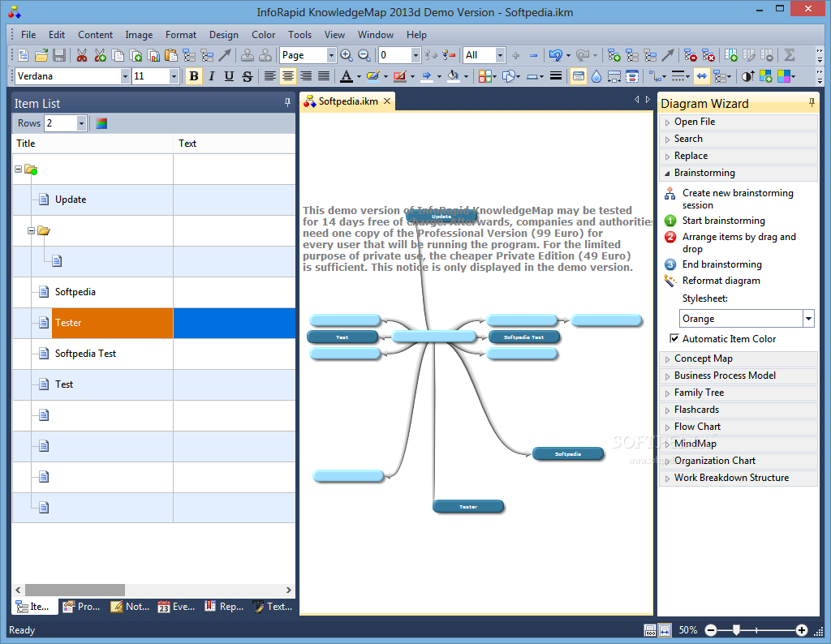The width and height of the screenshot is (831, 644).
Task: Open the Design menu
Action: pos(224,34)
